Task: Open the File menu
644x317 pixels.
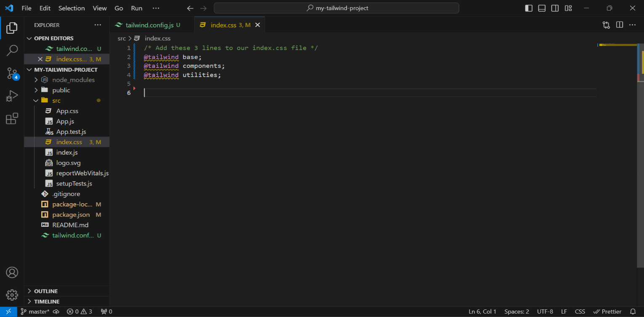Action: pos(27,8)
